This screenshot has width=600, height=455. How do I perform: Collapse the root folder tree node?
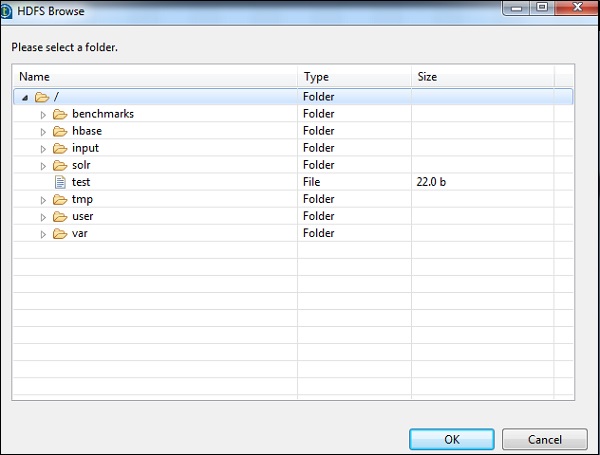tap(24, 97)
